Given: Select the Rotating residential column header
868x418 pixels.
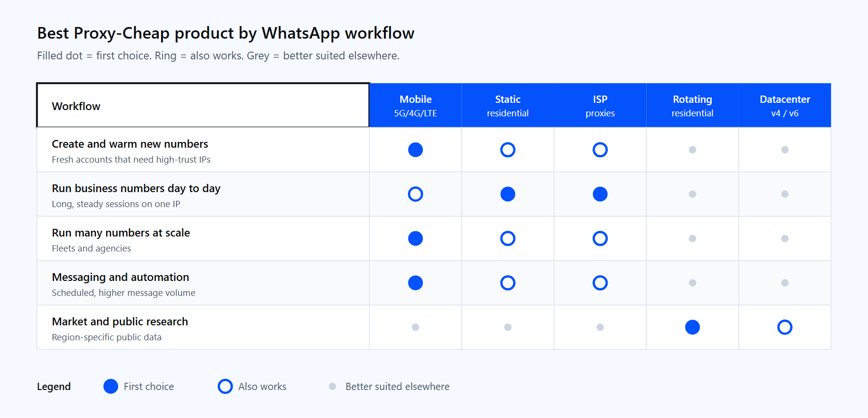Looking at the screenshot, I should coord(692,106).
